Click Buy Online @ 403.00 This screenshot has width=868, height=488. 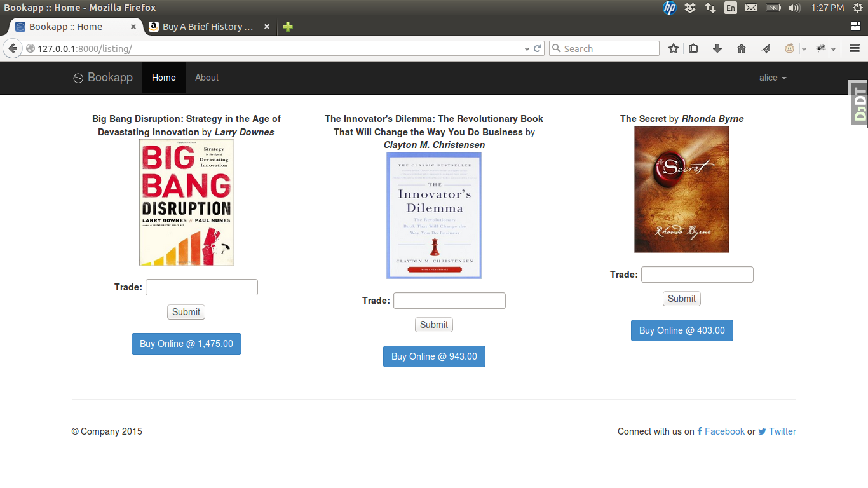click(x=682, y=330)
